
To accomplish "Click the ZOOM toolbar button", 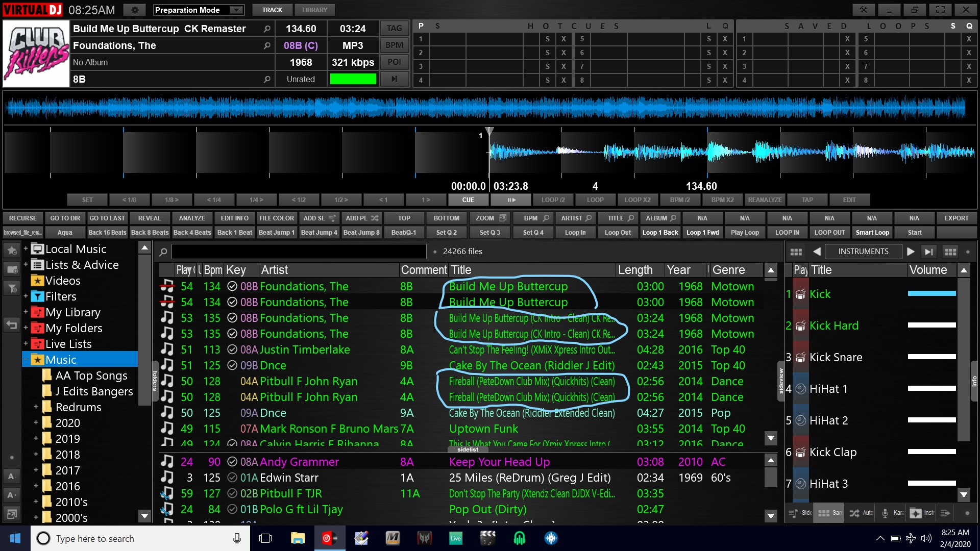I will click(489, 218).
